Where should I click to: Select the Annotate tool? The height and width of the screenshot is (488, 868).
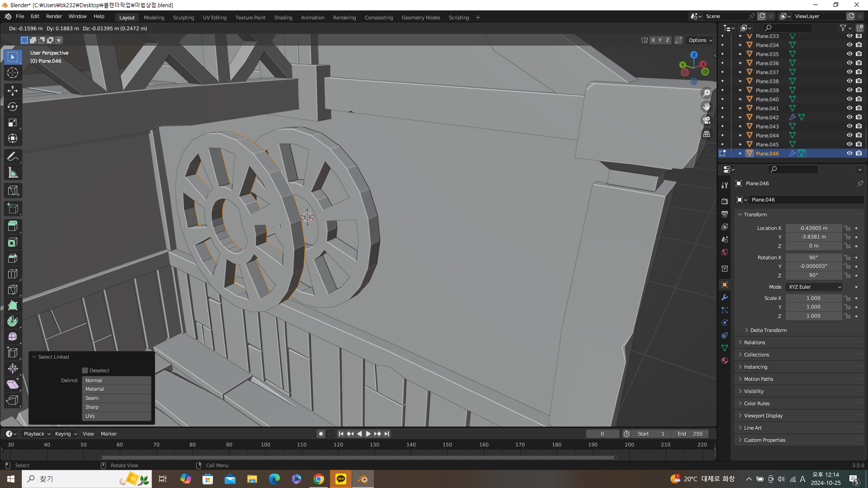point(13,156)
